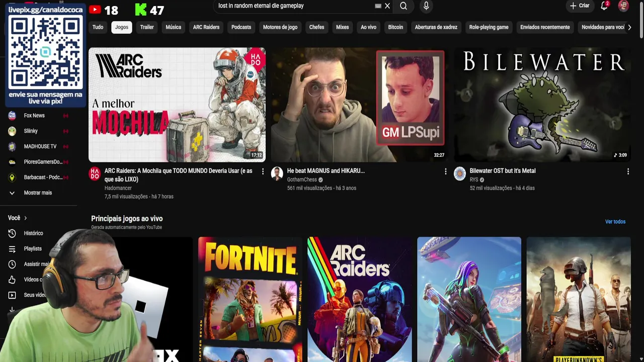Click 'Principais jogos ao vivo' heading
Image resolution: width=644 pixels, height=362 pixels.
(x=127, y=219)
